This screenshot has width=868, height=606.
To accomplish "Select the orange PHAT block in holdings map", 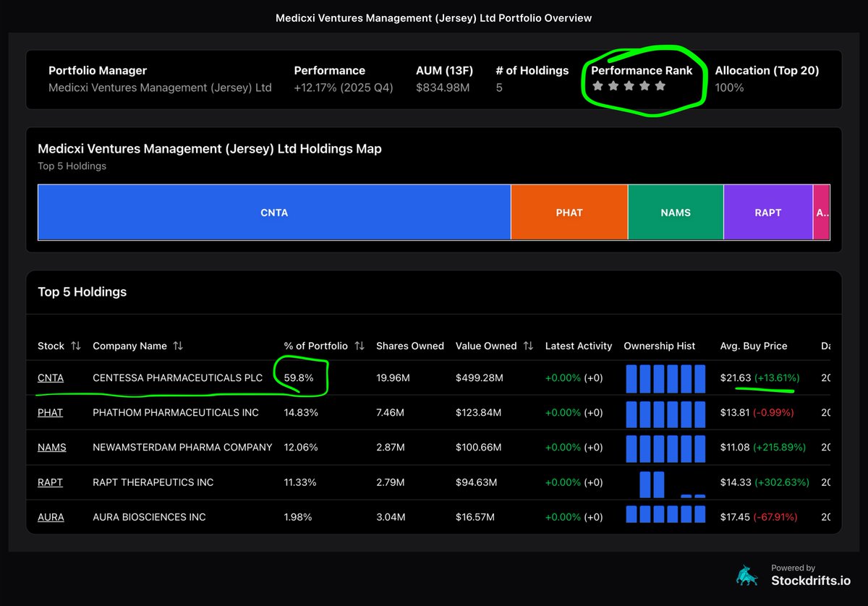I will [569, 213].
